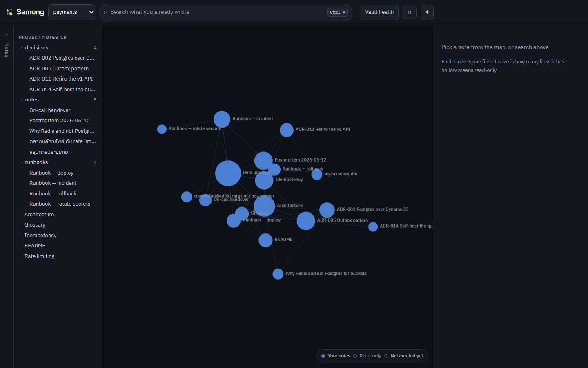Click the Not created yet legend entry

click(x=403, y=356)
